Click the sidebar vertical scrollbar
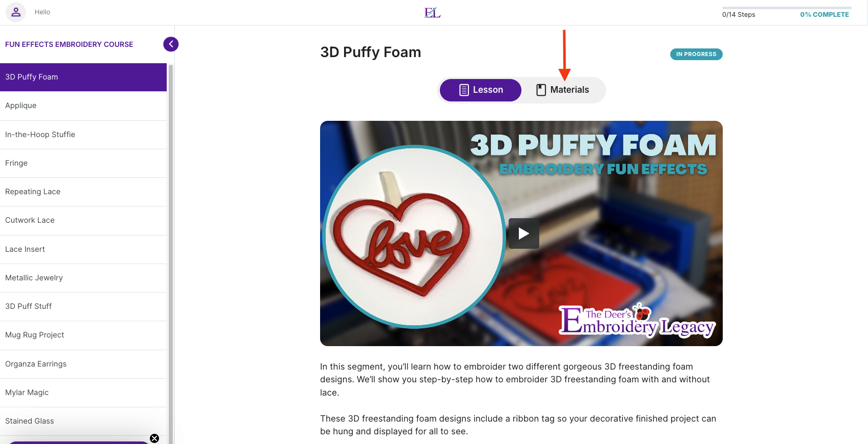 click(x=171, y=254)
